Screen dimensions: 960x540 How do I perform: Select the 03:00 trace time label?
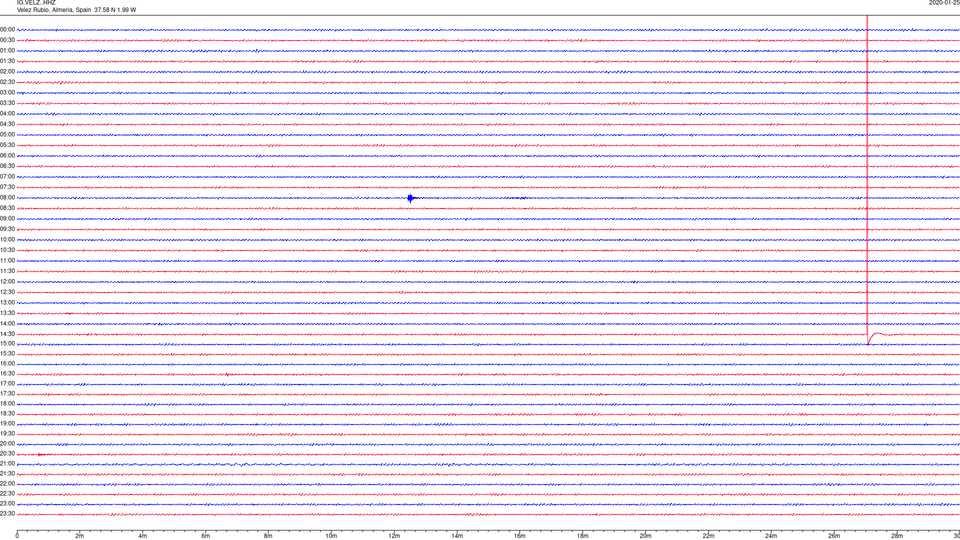[x=7, y=92]
